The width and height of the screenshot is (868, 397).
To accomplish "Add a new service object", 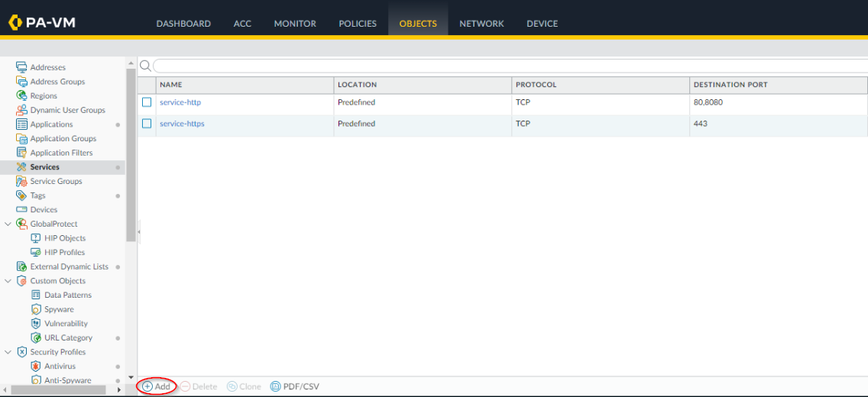I will [157, 386].
